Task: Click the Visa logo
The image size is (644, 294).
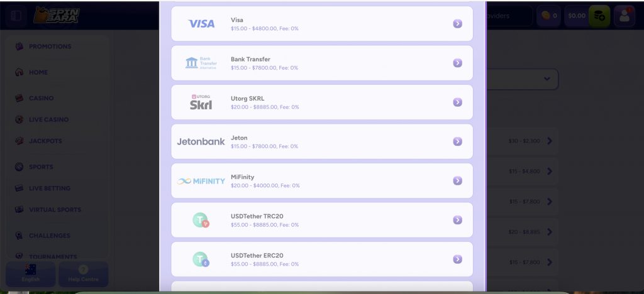Action: [201, 24]
